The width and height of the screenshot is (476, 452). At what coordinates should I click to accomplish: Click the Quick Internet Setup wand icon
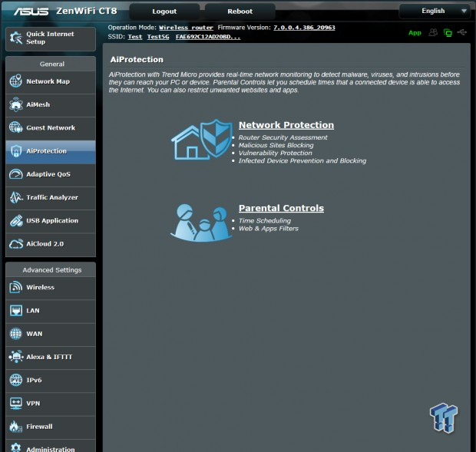(x=16, y=38)
